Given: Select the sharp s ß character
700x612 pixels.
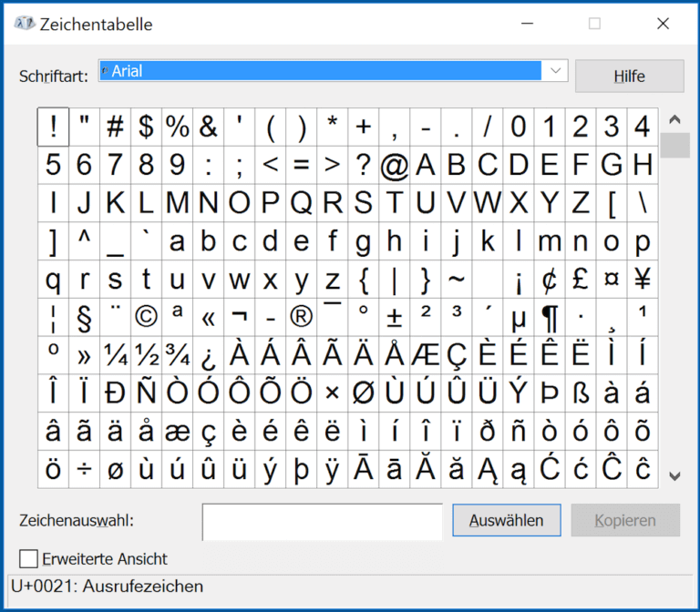Looking at the screenshot, I should (581, 393).
